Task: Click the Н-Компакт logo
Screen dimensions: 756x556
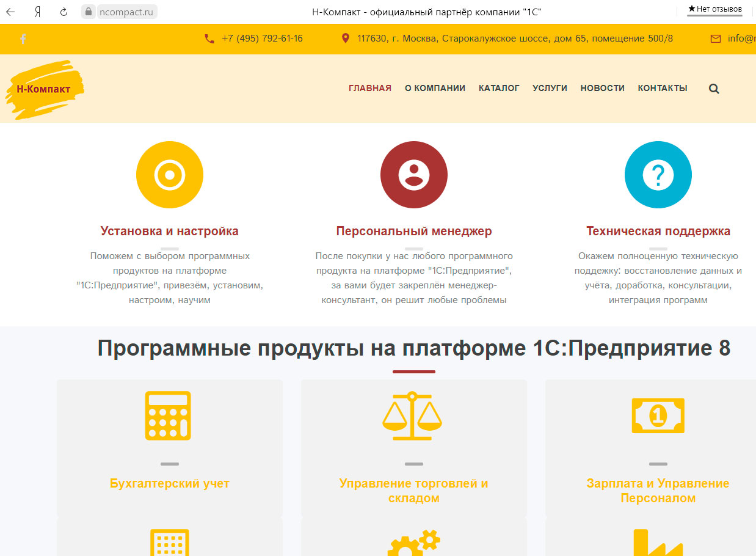Action: tap(44, 89)
